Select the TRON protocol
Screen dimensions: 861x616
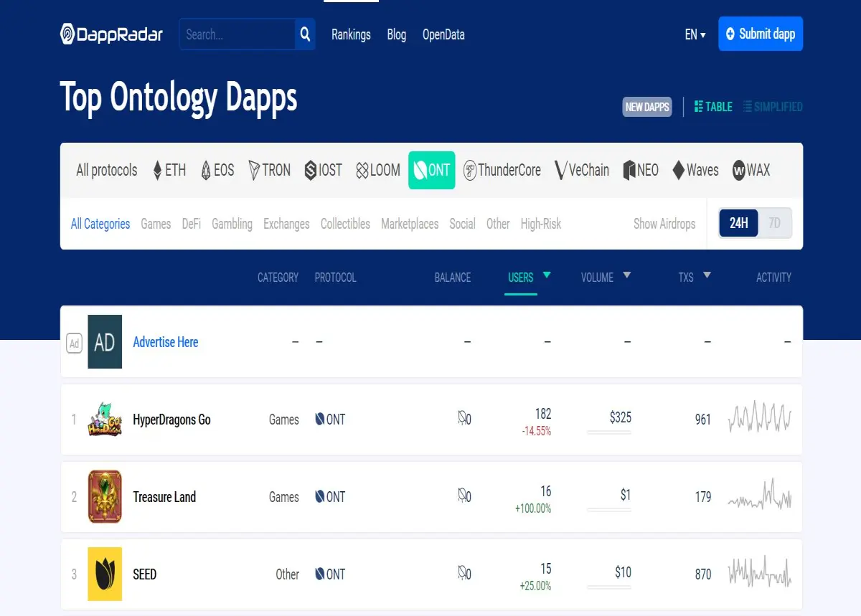point(270,170)
